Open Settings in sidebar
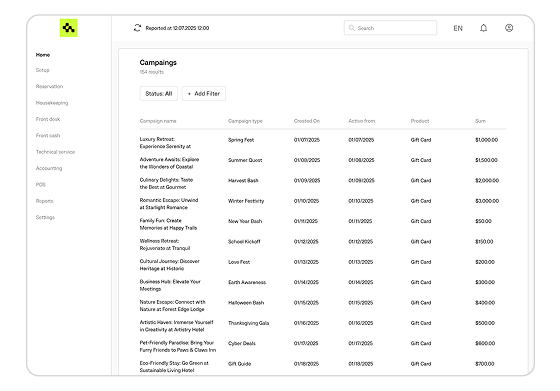 45,217
